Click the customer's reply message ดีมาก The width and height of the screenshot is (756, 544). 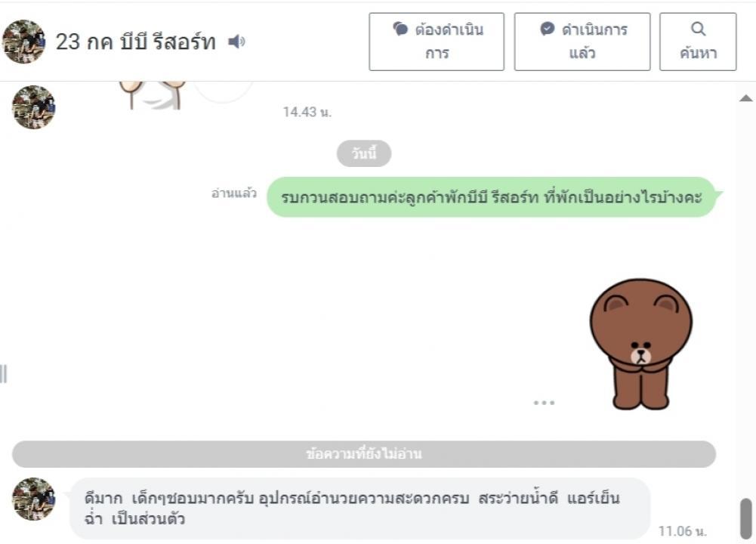point(360,508)
